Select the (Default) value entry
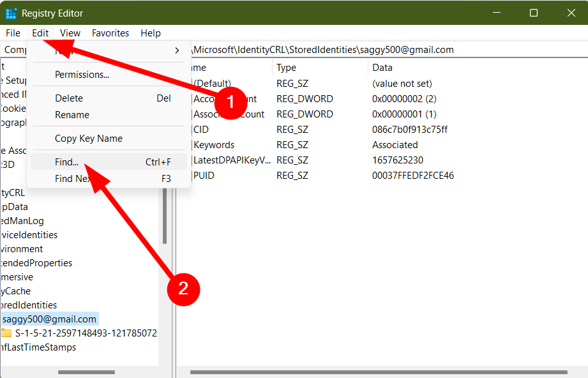 212,84
